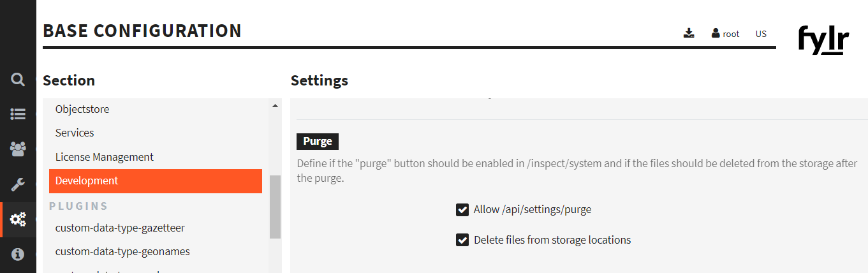This screenshot has height=273, width=868.
Task: Disable Delete files from storage locations
Action: 462,240
